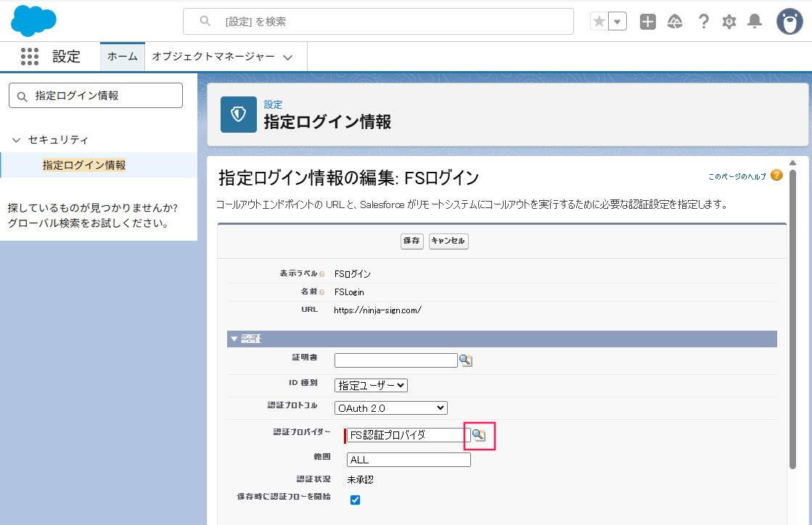Open the 認証プロバイダー lookup magnifier icon
The image size is (812, 525).
point(479,436)
